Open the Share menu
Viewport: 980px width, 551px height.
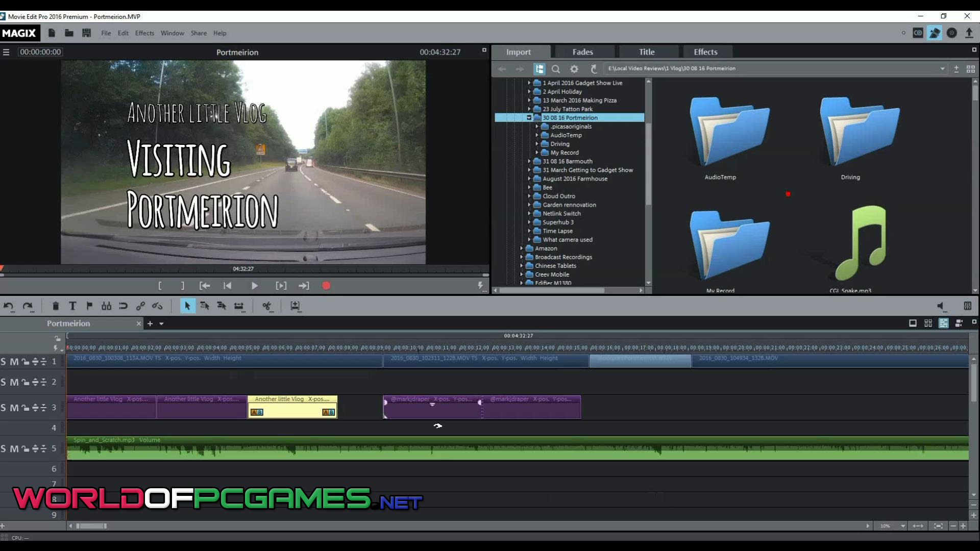point(199,33)
